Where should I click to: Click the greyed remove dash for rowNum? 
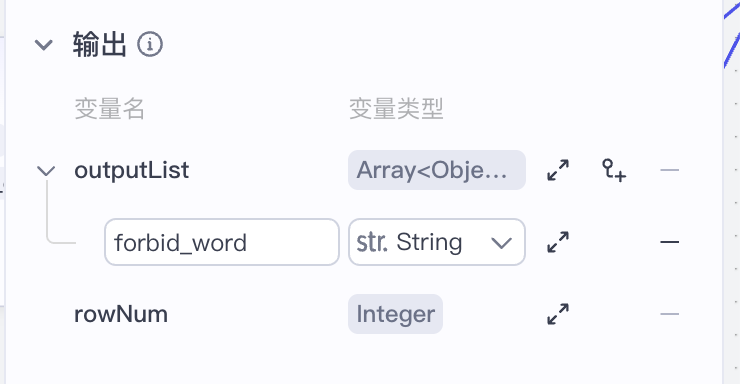(669, 314)
